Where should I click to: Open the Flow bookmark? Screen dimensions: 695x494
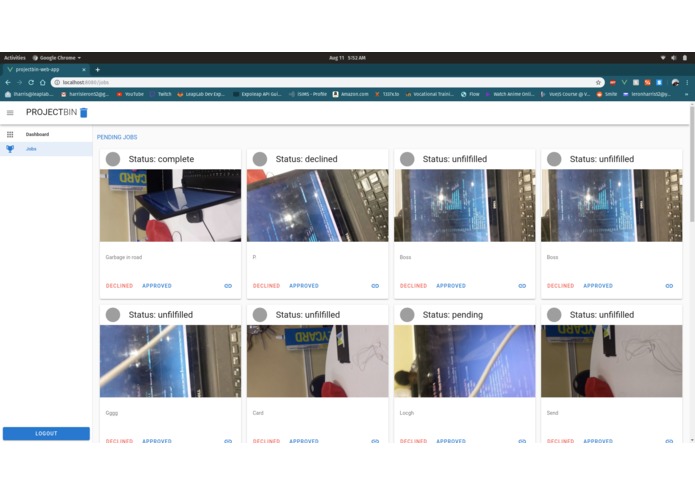(x=470, y=94)
